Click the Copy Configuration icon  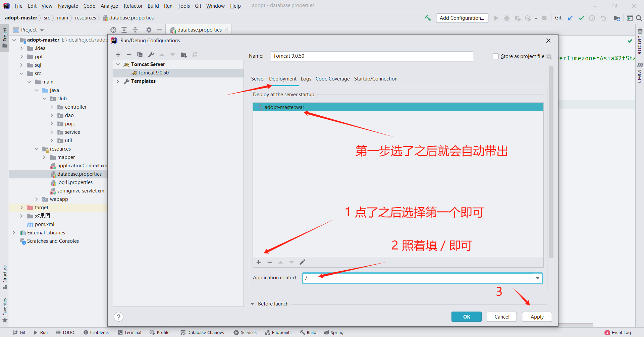[140, 55]
